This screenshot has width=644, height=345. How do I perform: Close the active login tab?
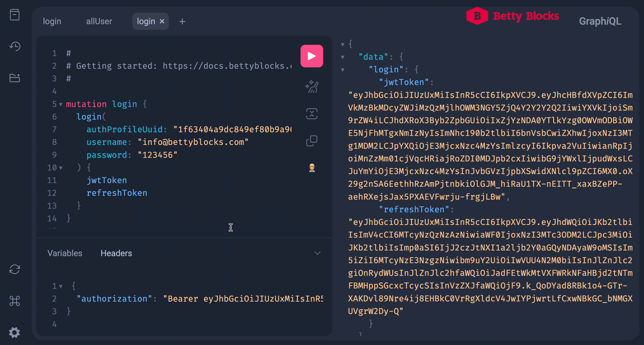162,21
